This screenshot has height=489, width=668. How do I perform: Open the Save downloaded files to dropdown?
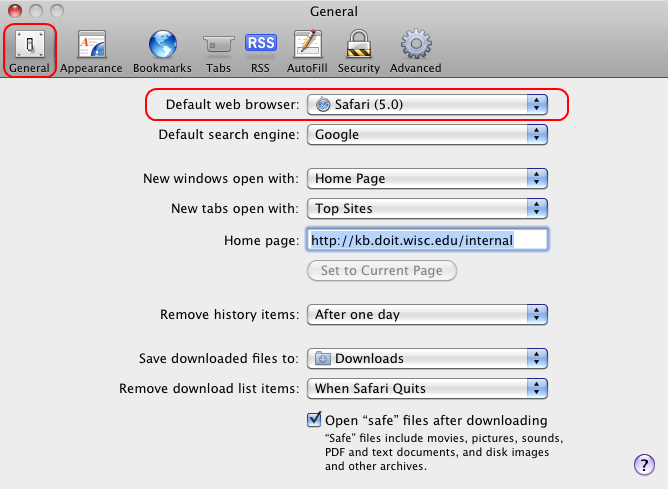click(427, 359)
